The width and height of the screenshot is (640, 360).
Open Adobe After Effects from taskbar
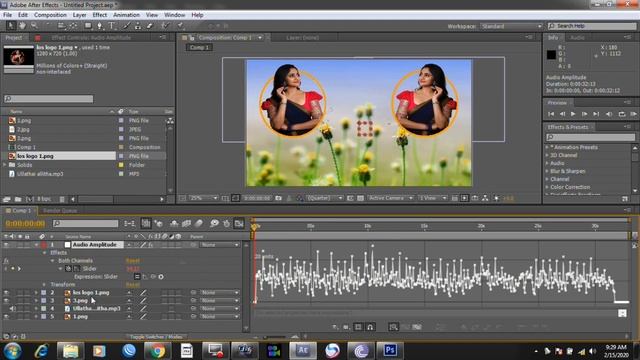coord(303,351)
